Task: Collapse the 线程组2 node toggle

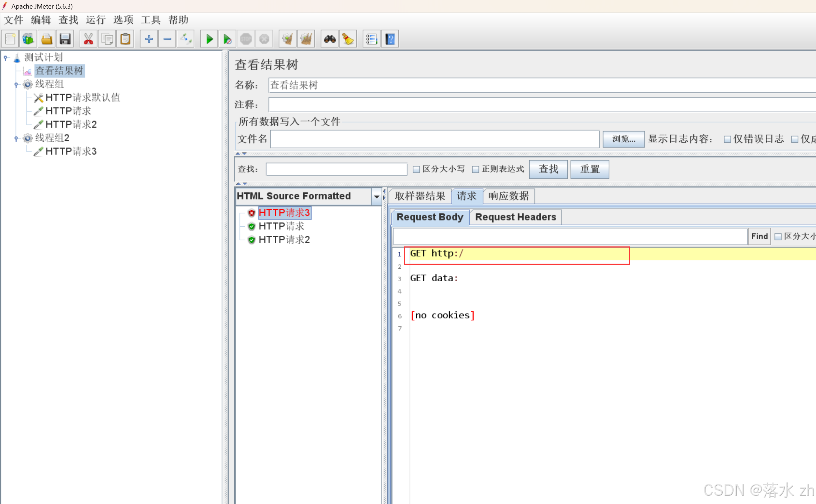Action: (16, 138)
